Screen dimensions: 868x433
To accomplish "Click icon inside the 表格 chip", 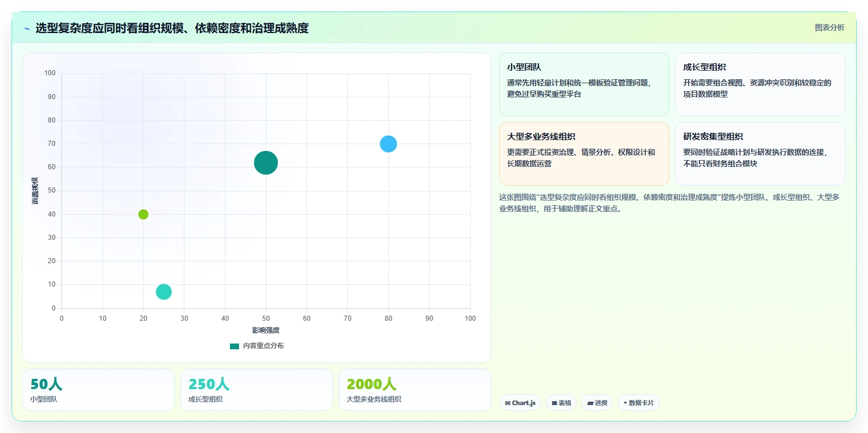I will tap(554, 403).
